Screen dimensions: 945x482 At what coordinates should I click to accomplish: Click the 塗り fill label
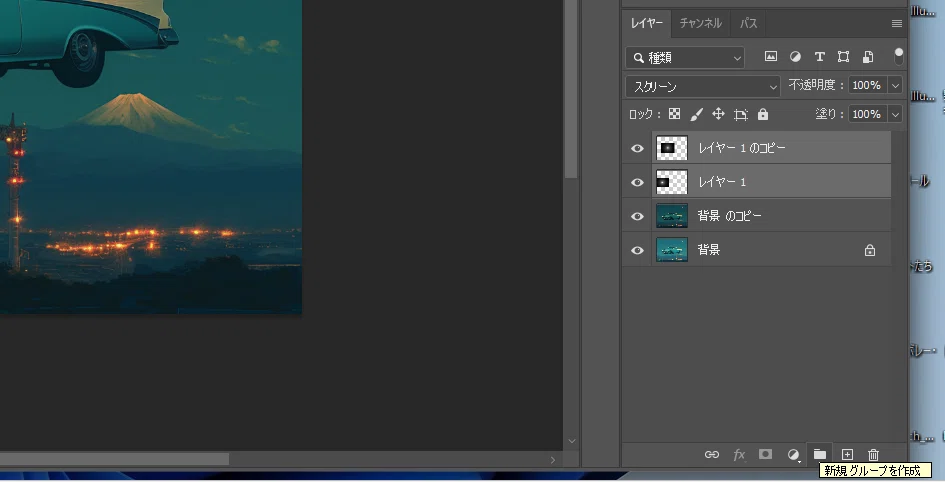coord(829,114)
